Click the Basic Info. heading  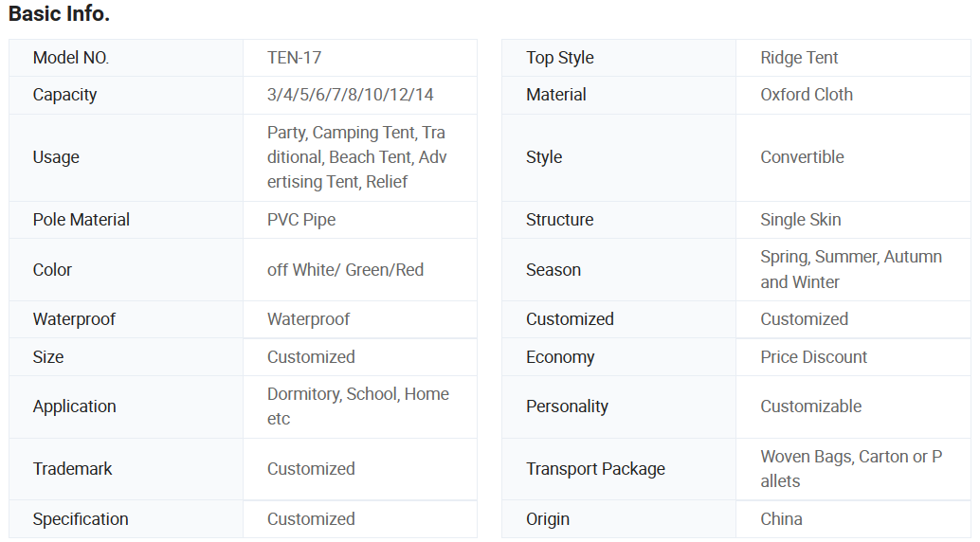coord(59,14)
